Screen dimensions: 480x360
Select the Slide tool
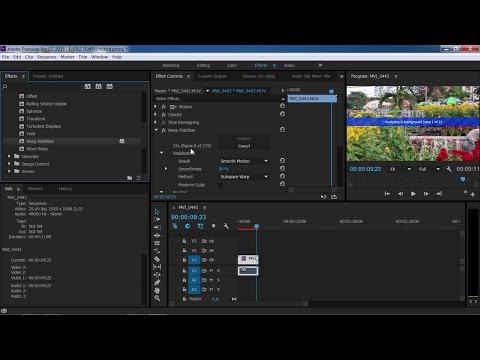(157, 275)
